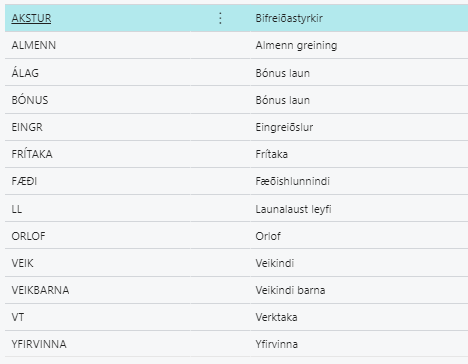Viewport: 468px width, 364px height.
Task: Click Bónus laun in the ÁLAG row
Action: (283, 73)
